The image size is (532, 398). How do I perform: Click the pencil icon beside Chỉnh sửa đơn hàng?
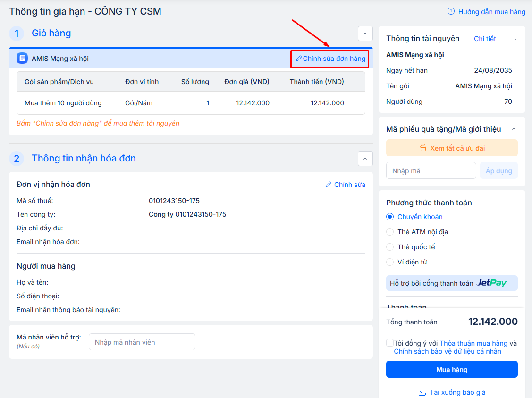(298, 59)
